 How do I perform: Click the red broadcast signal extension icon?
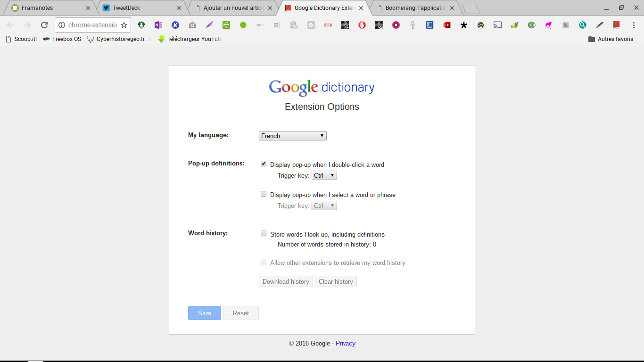coord(328,25)
